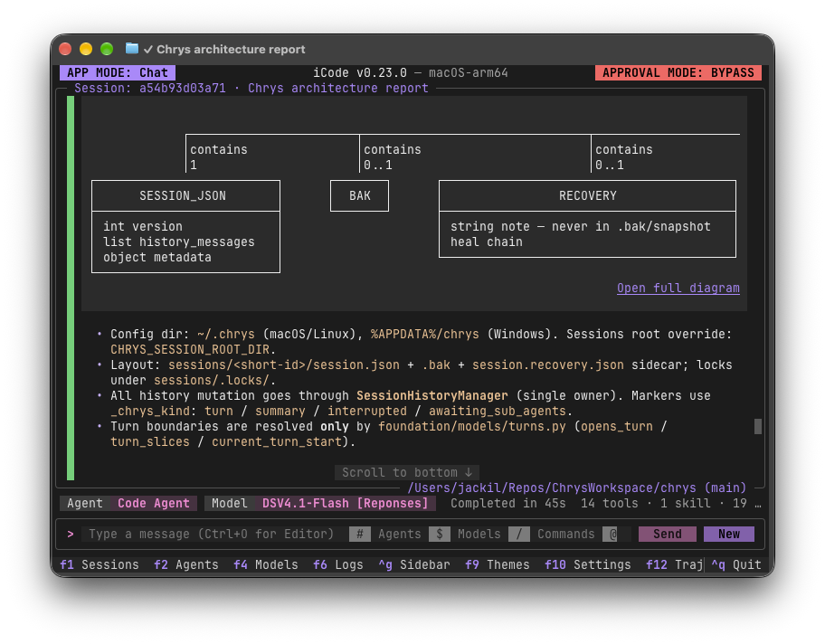Click '1 skill' status entry

click(686, 504)
